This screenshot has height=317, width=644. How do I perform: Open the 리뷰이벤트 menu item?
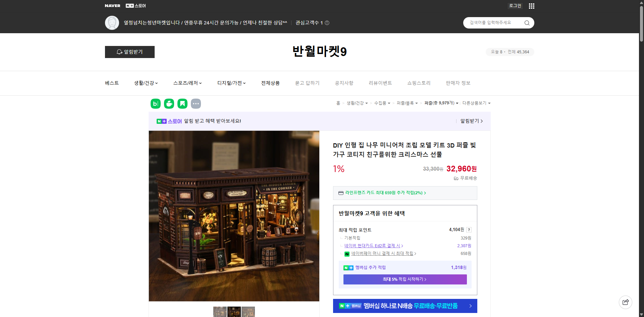pyautogui.click(x=380, y=83)
